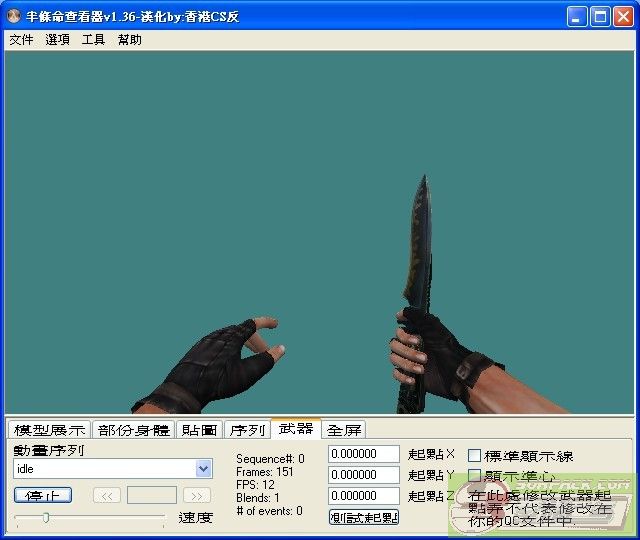The width and height of the screenshot is (640, 540).
Task: Switch to the 序列 tab
Action: click(247, 430)
